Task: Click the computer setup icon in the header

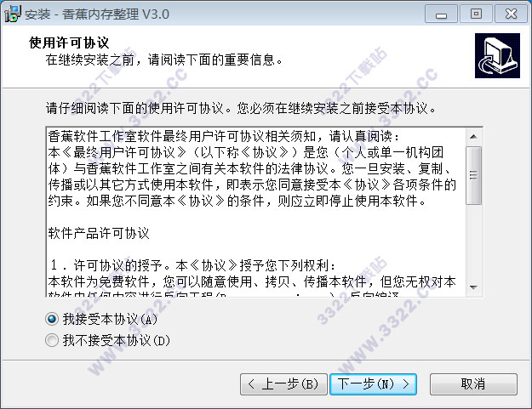Action: tap(497, 55)
